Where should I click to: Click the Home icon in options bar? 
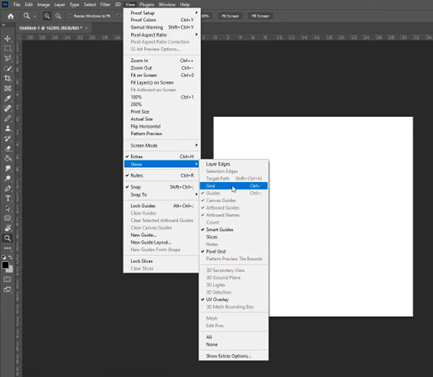[11, 16]
